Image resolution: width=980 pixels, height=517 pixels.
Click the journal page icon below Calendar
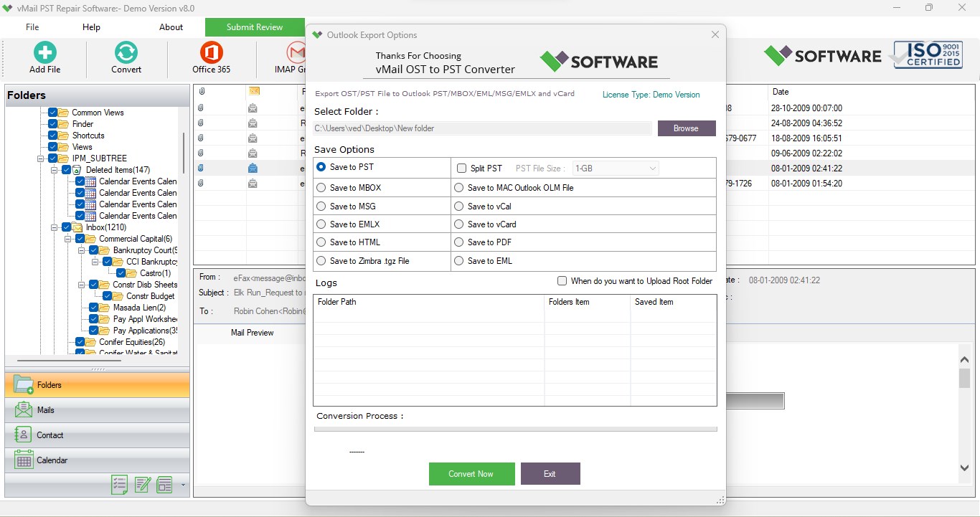coord(165,485)
